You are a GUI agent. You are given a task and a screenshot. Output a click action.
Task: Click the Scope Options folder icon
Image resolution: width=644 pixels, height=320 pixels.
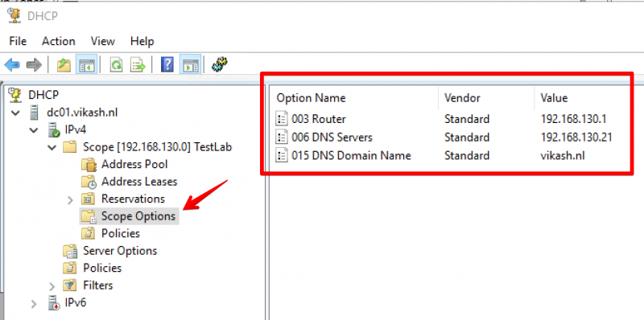(x=89, y=216)
